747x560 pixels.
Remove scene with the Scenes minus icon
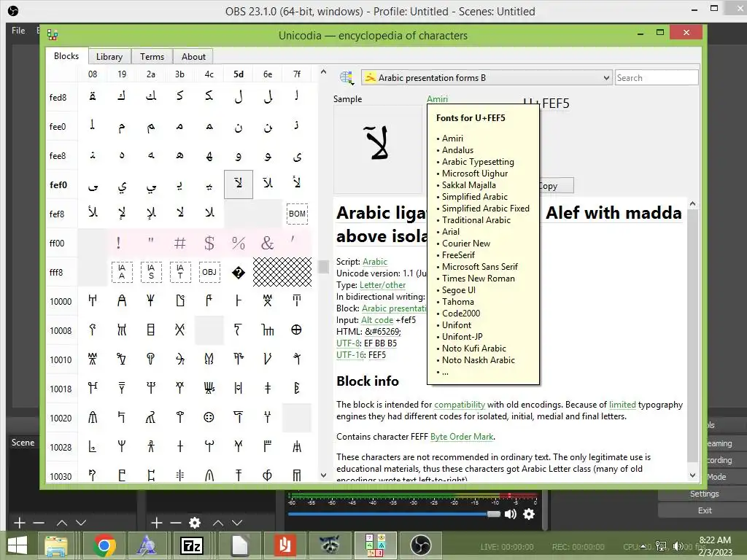click(x=39, y=523)
